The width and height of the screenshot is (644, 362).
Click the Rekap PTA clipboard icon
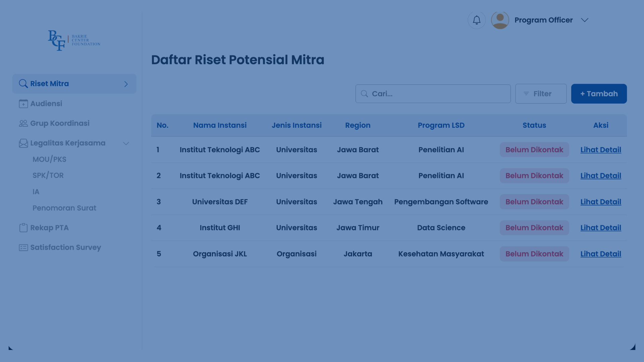pyautogui.click(x=23, y=228)
